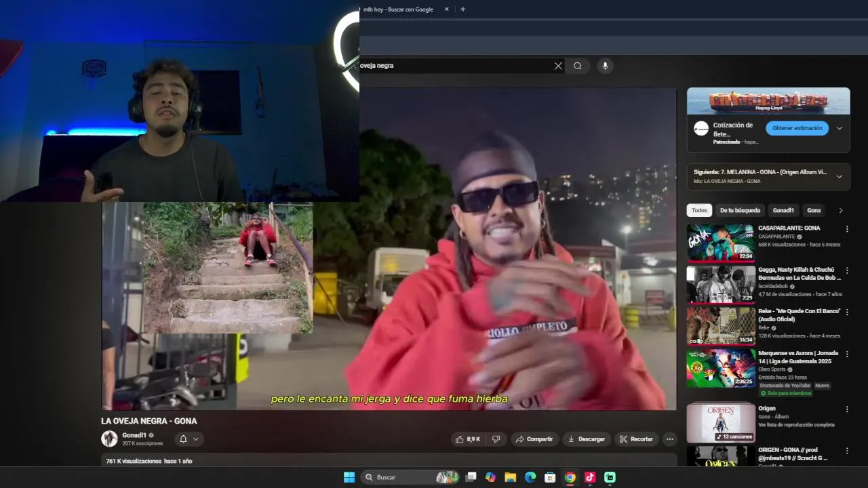
Task: Open the Gonad1 channel name link
Action: pos(134,435)
